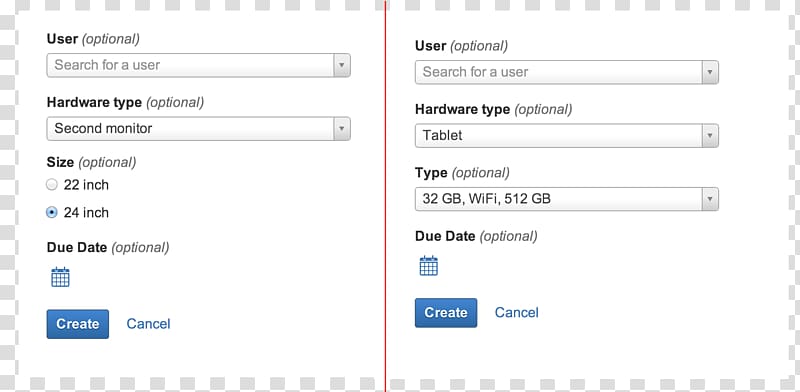Click 'Due Date (optional)' label in left form
The image size is (800, 392).
pos(108,248)
